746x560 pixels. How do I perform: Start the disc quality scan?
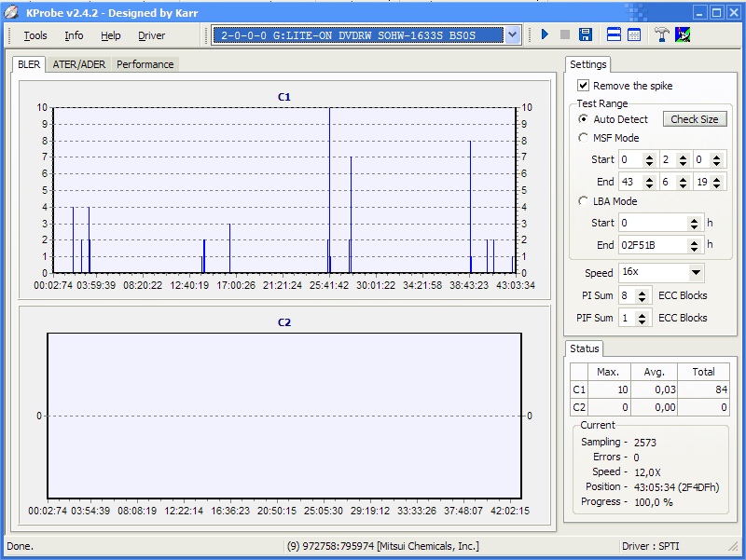point(546,34)
